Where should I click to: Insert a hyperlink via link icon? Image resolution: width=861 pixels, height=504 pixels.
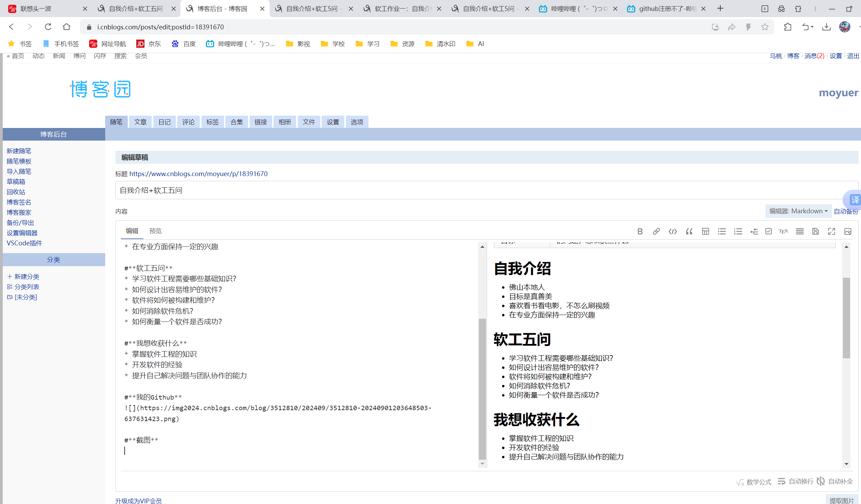(656, 231)
